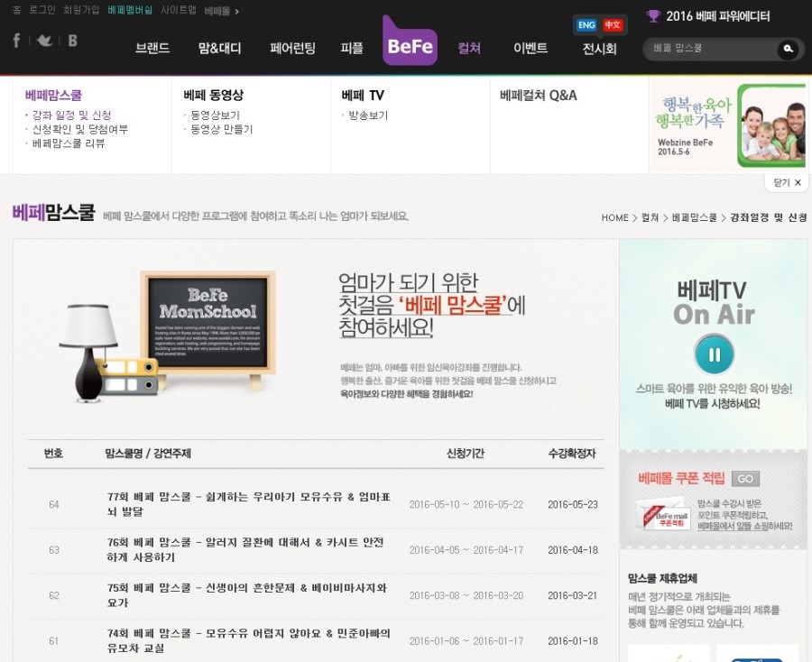812x662 pixels.
Task: Click row number 62
Action: [54, 595]
